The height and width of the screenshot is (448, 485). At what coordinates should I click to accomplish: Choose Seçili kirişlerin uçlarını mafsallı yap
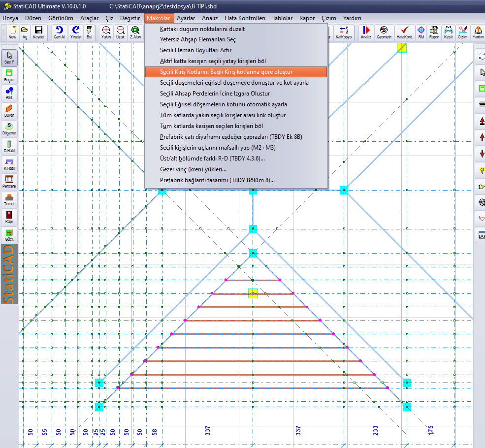[x=236, y=148]
